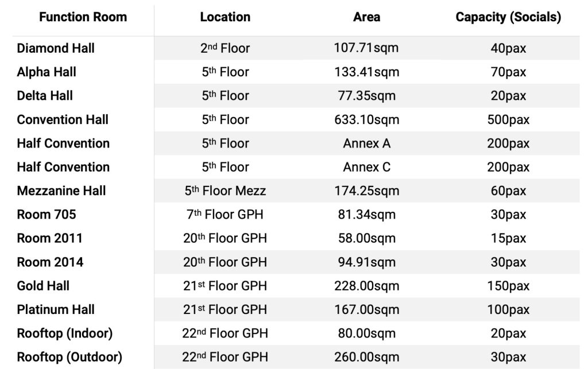Click the Convention Hall room name

63,120
